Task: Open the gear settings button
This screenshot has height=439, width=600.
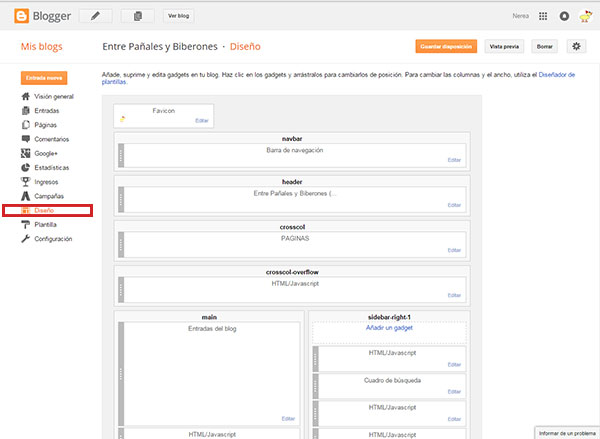Action: (x=576, y=46)
